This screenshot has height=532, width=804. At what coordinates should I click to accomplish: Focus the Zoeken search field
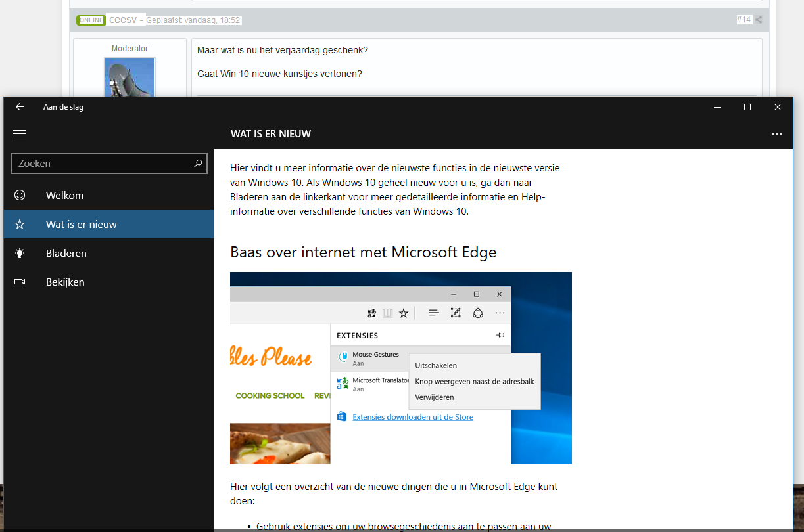(109, 164)
